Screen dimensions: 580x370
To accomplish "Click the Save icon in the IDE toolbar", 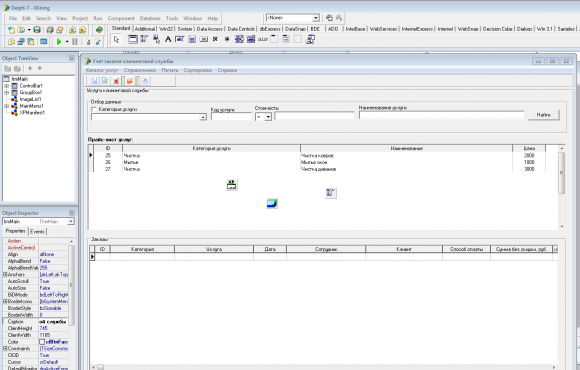I will 37,30.
